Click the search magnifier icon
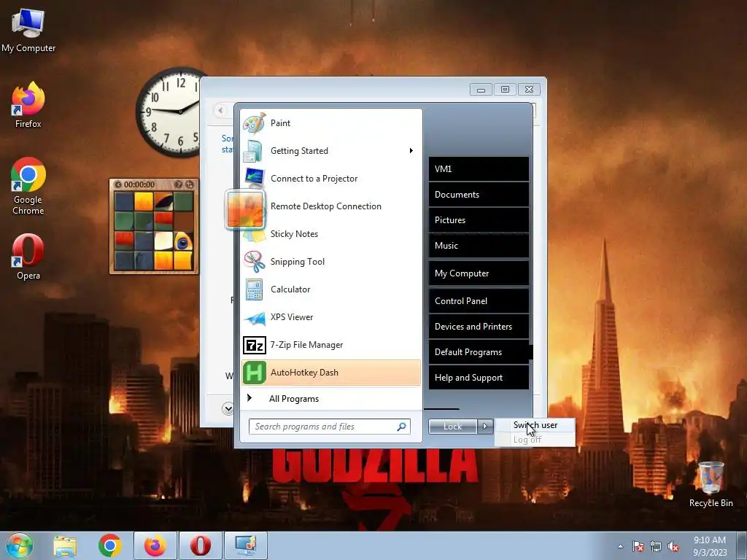 coord(402,427)
